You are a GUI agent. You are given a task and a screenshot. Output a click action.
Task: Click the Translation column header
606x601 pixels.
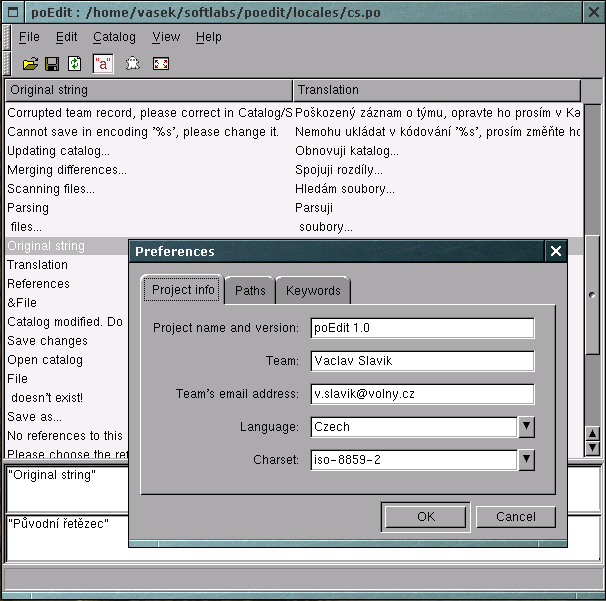pyautogui.click(x=437, y=90)
